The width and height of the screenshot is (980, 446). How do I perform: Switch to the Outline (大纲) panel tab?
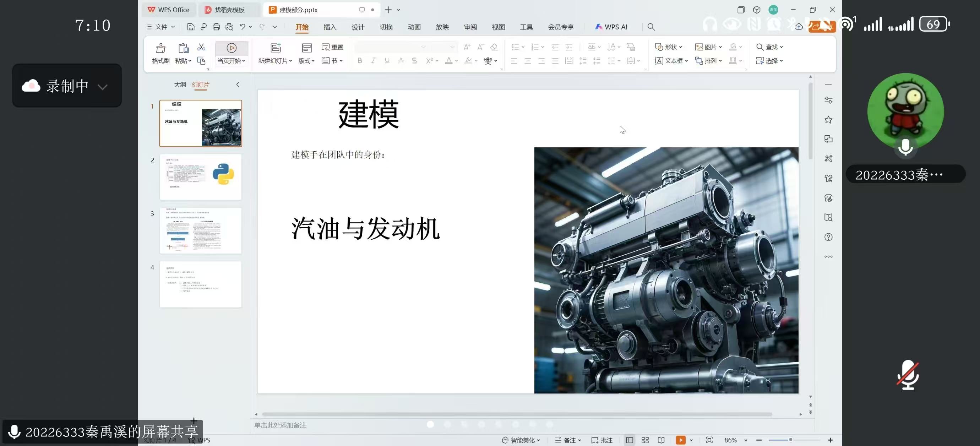click(x=180, y=85)
